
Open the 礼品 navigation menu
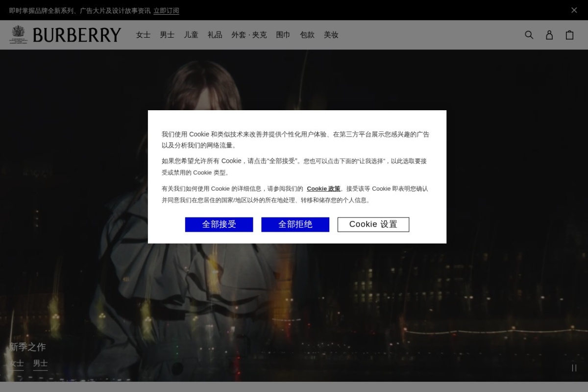pyautogui.click(x=215, y=35)
